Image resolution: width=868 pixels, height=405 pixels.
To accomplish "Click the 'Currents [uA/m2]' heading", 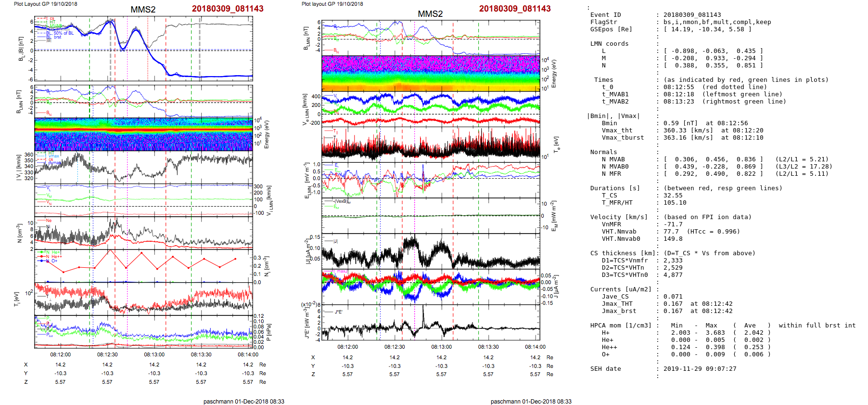I will pos(621,289).
